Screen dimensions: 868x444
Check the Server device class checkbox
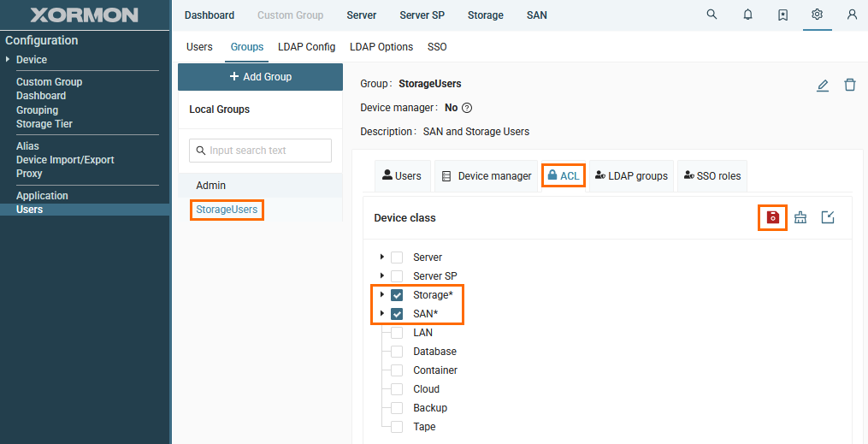click(x=397, y=258)
